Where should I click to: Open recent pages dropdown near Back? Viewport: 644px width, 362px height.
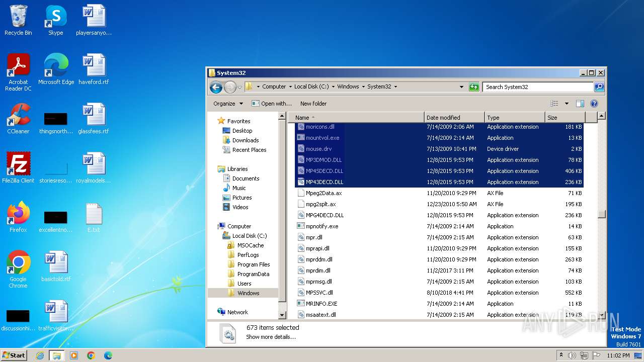tap(239, 87)
